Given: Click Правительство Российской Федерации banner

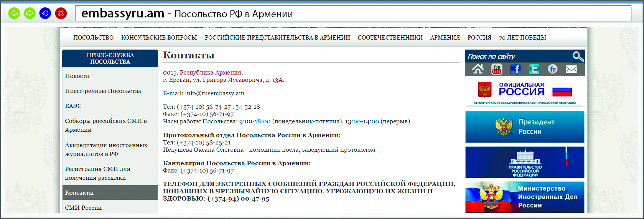Looking at the screenshot, I should 525,162.
